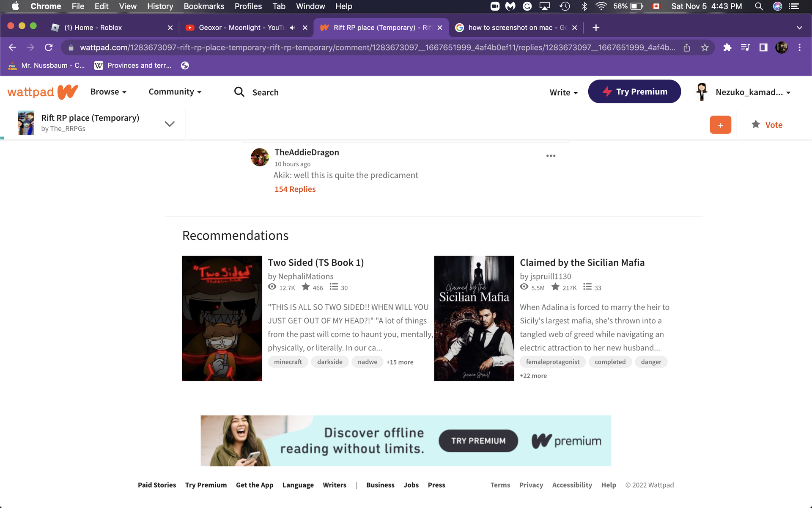Show +15 more tags for Two Sided
Screen dimensions: 812x508
pyautogui.click(x=400, y=362)
